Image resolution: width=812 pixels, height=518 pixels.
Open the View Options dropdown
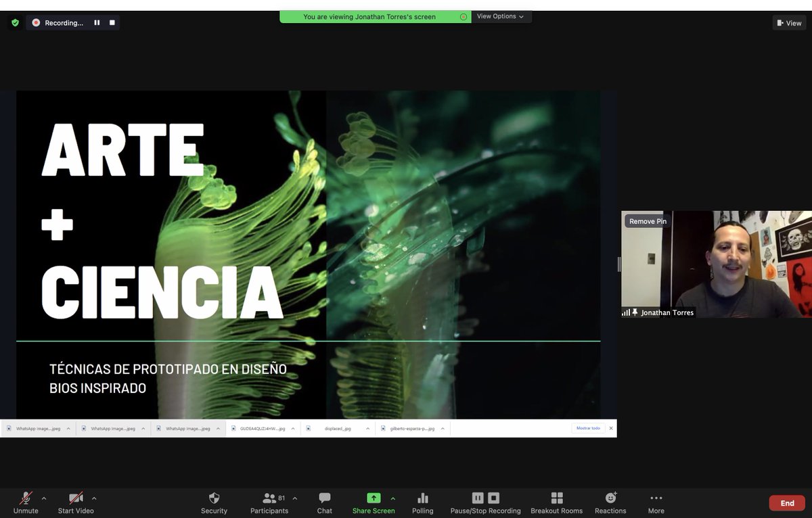click(x=501, y=17)
